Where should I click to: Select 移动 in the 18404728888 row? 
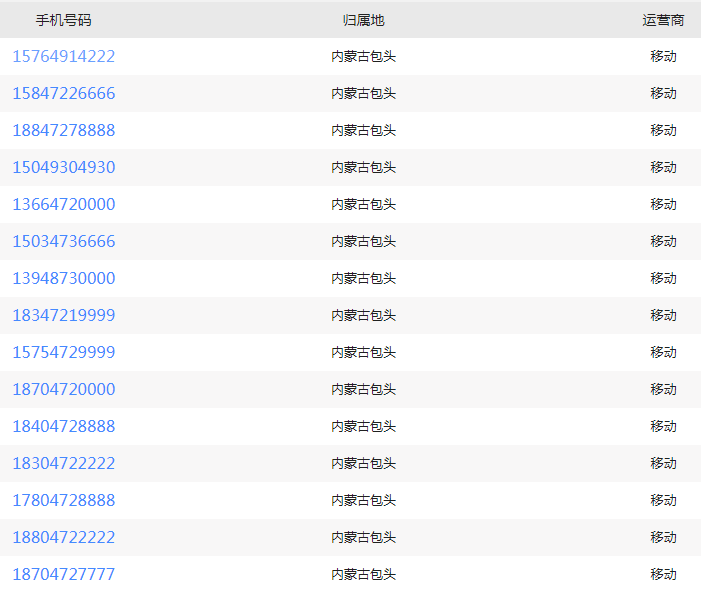[663, 427]
